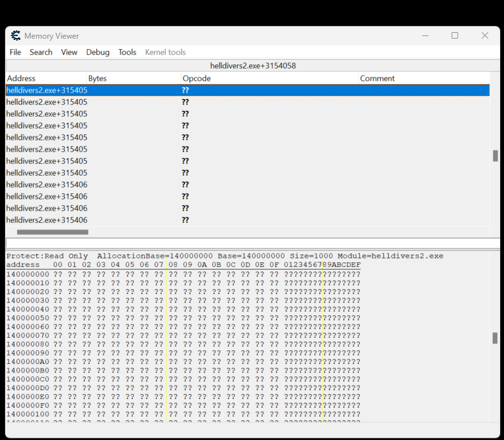Select hex row address 140000090
Screen dimensions: 504x440
click(28, 353)
